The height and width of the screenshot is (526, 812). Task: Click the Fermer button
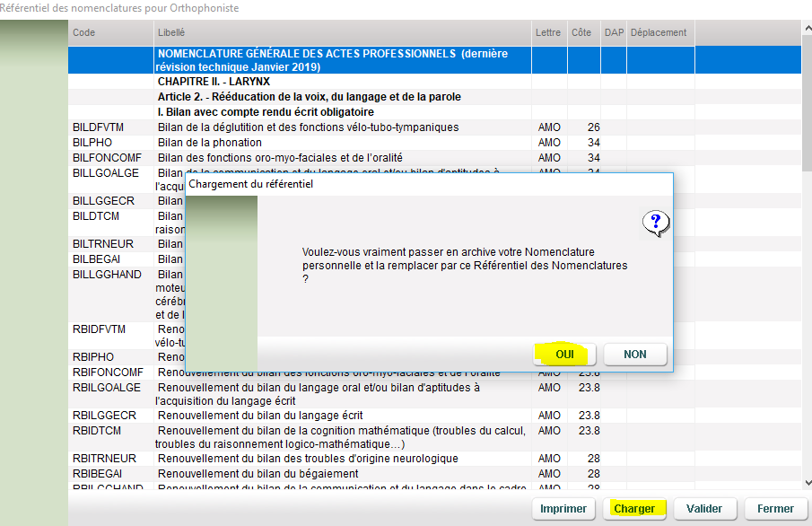tap(775, 509)
